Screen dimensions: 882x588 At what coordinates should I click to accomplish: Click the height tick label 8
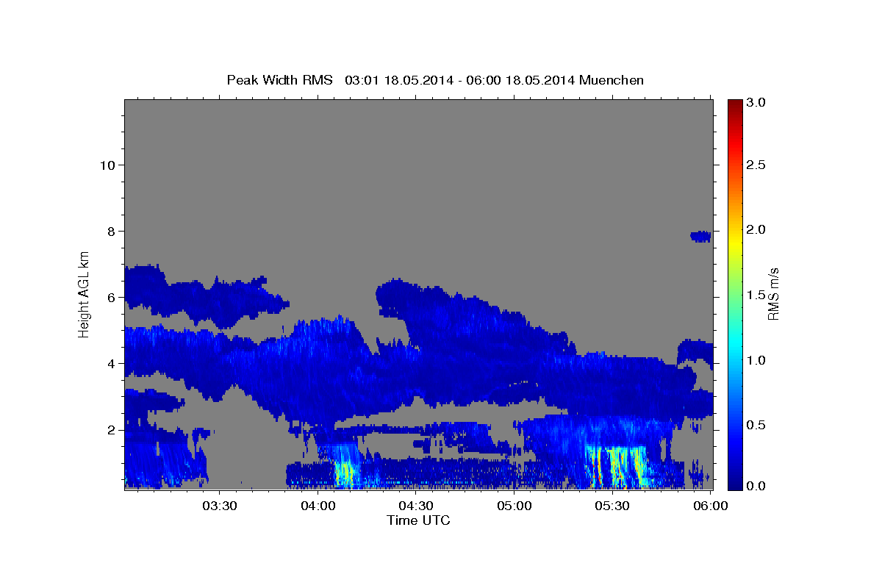110,231
